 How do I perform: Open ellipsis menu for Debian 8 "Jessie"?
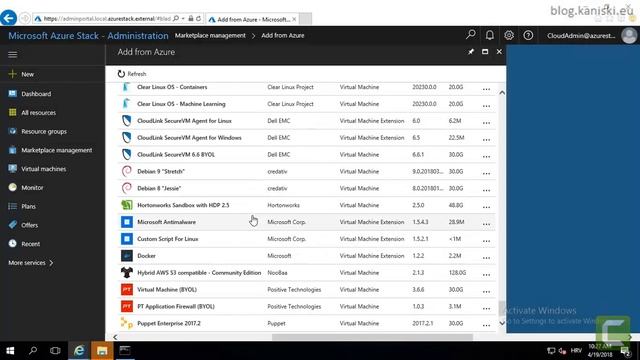(486, 190)
